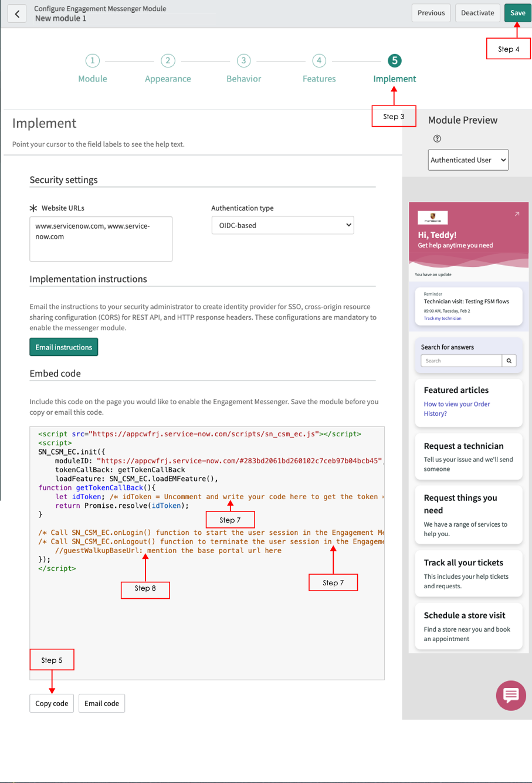This screenshot has width=532, height=783.
Task: Save the messenger module
Action: [x=517, y=13]
